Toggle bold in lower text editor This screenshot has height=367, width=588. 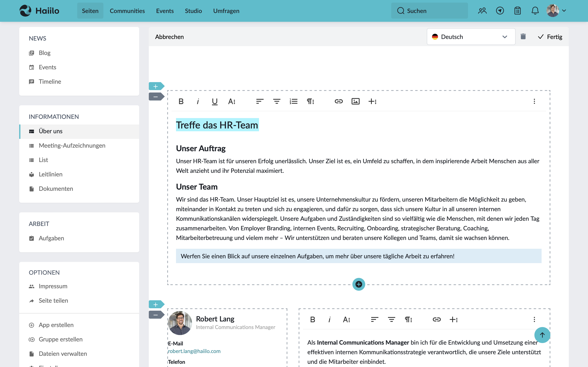click(312, 319)
